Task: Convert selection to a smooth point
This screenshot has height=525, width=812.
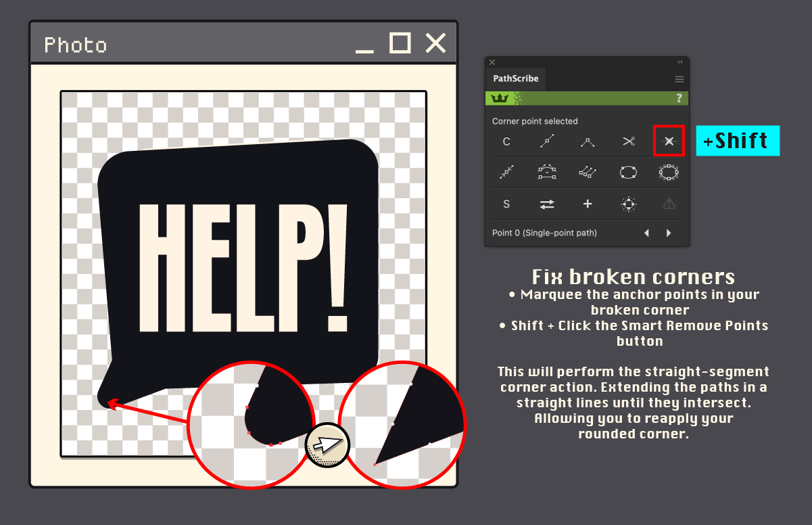Action: pos(548,141)
